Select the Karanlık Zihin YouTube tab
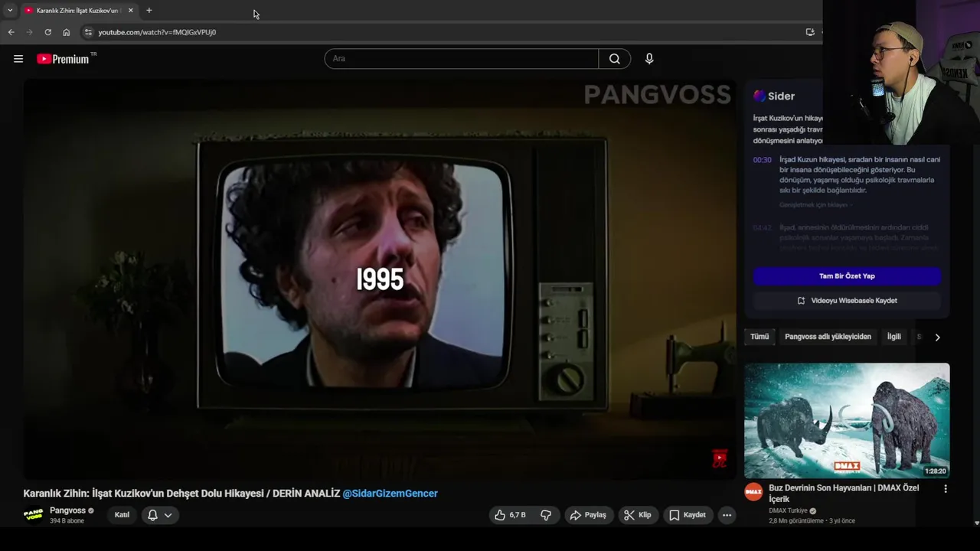The width and height of the screenshot is (980, 551). pos(78,11)
